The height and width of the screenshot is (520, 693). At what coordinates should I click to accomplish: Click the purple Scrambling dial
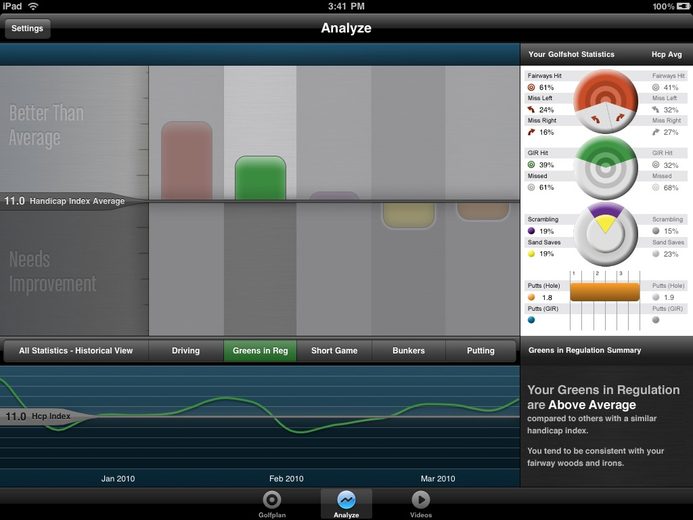coord(605,235)
